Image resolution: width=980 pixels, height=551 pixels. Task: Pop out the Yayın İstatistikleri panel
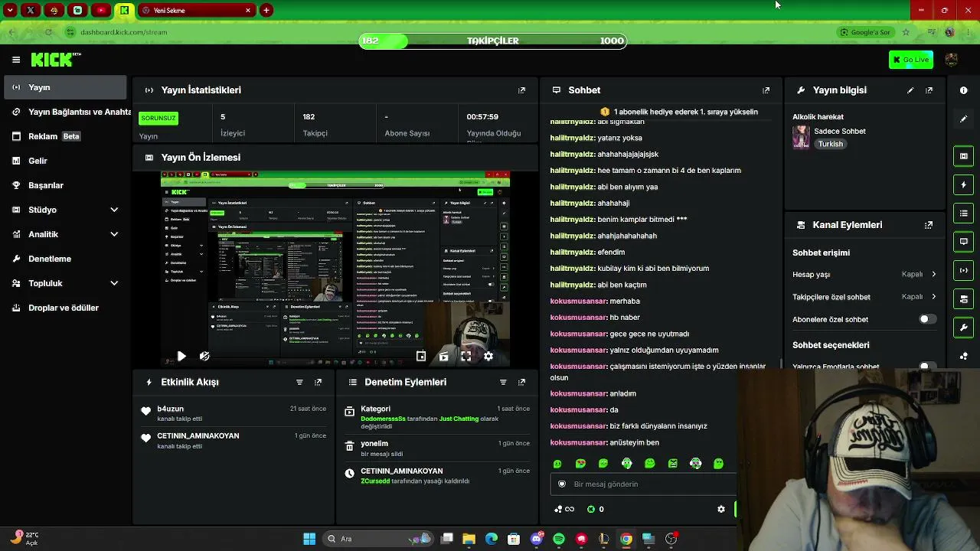522,90
